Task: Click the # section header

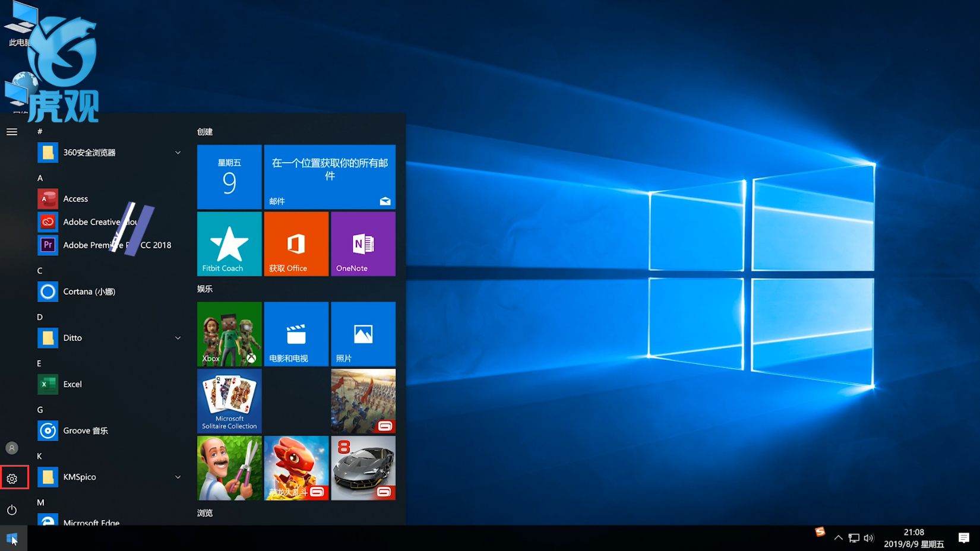Action: pos(40,132)
